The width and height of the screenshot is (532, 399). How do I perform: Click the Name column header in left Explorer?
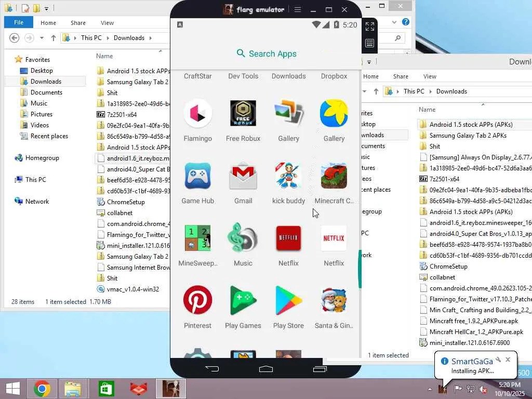coord(104,56)
